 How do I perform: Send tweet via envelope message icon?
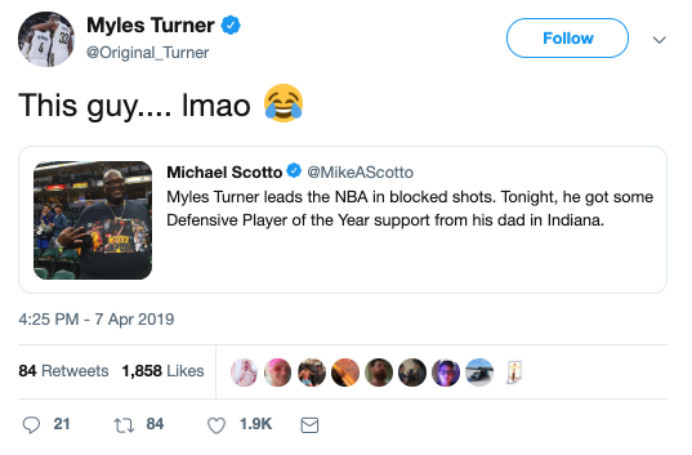(310, 425)
